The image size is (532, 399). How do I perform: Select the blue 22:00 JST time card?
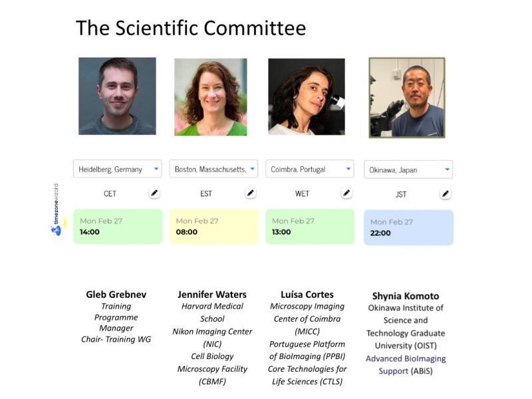pos(408,227)
